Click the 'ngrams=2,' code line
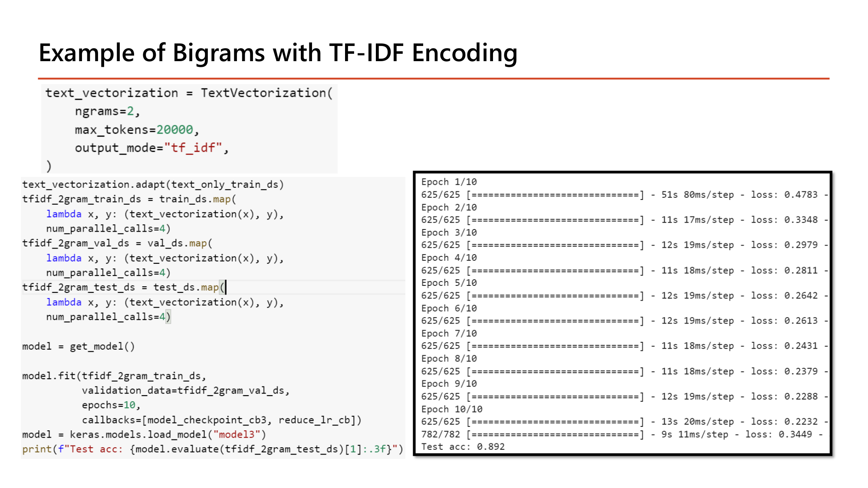 [107, 111]
